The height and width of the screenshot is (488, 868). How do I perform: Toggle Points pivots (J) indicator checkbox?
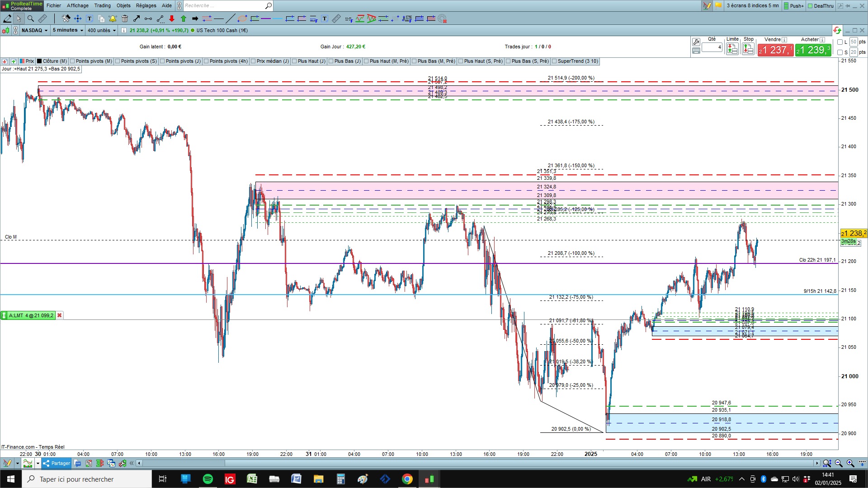point(162,61)
